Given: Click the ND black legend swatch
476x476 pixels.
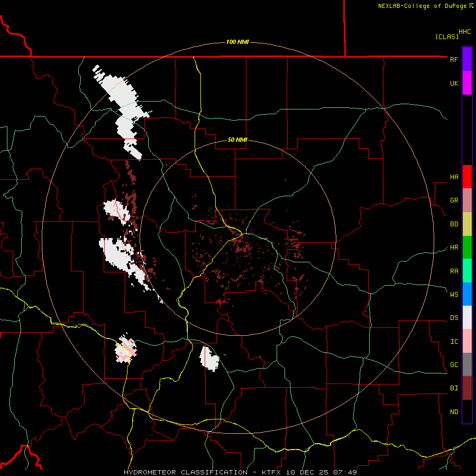Looking at the screenshot, I should (467, 411).
